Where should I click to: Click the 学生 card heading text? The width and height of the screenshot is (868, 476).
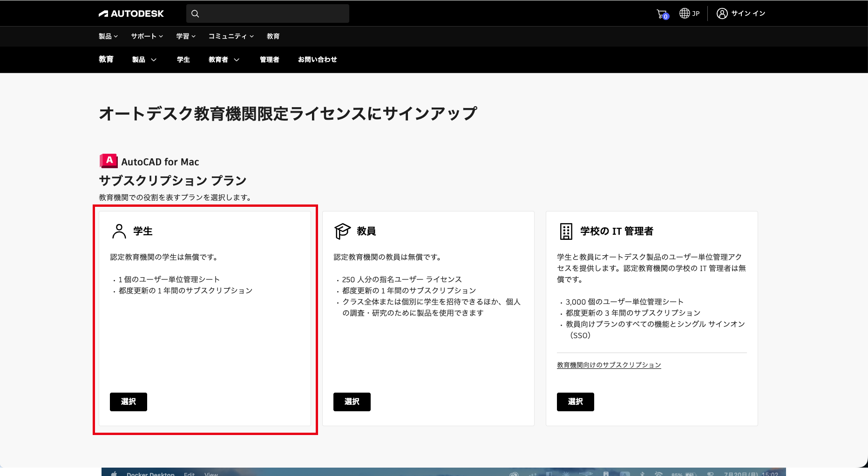pyautogui.click(x=143, y=231)
